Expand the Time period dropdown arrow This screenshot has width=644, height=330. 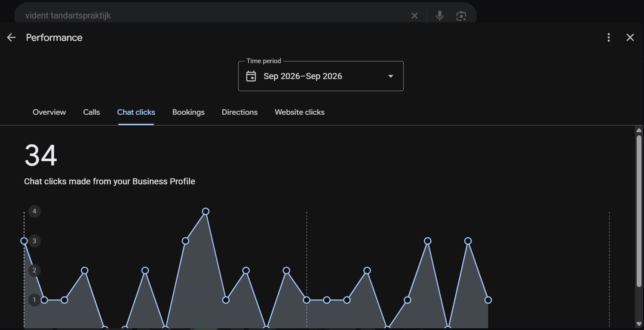coord(391,76)
